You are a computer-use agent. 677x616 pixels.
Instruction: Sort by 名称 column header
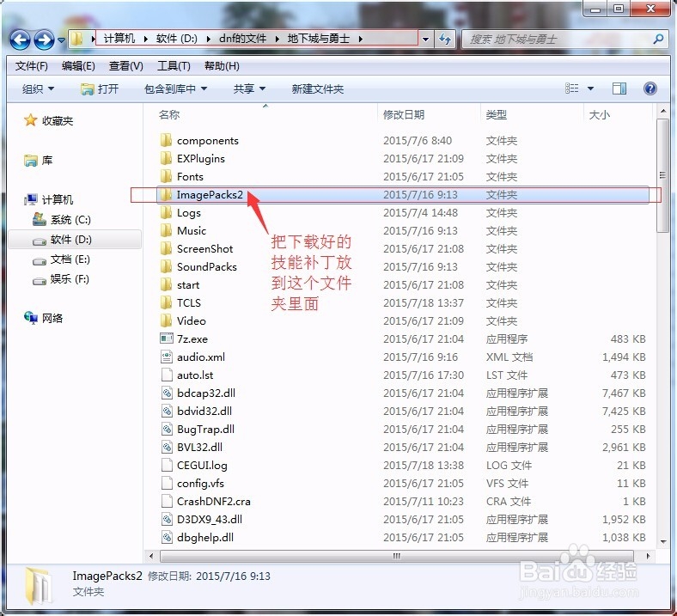click(169, 115)
